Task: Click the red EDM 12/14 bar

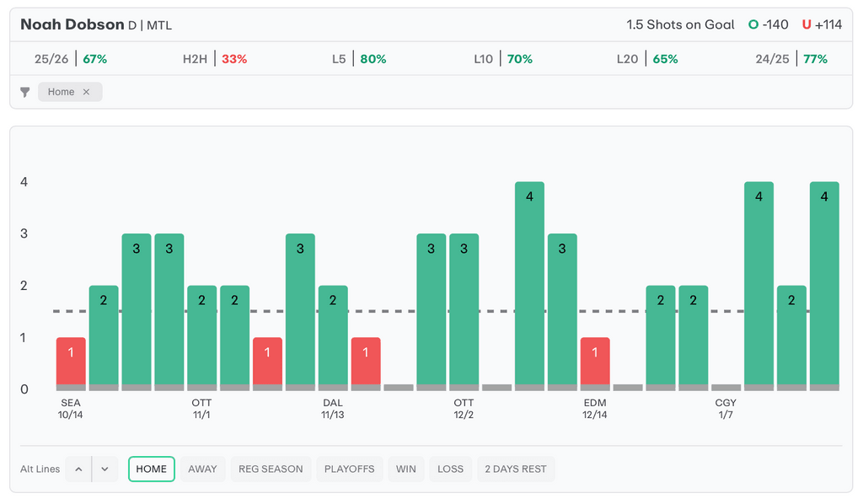Action: [x=595, y=362]
